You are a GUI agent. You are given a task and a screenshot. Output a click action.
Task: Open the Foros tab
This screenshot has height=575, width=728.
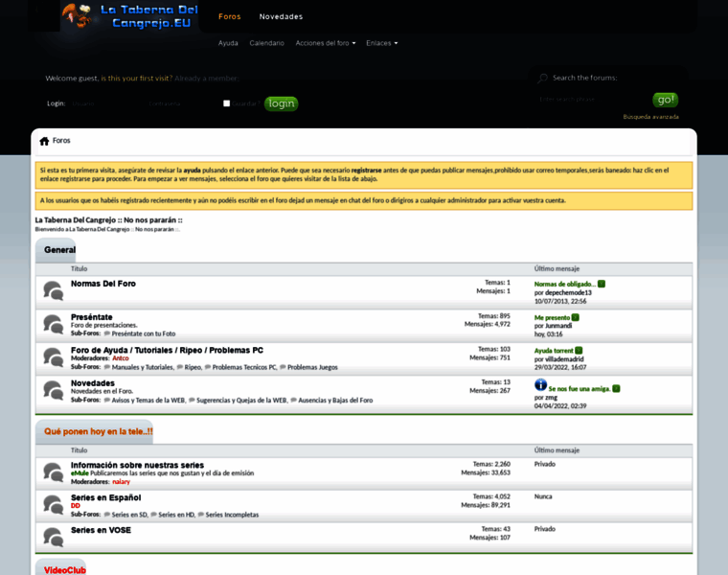point(229,16)
